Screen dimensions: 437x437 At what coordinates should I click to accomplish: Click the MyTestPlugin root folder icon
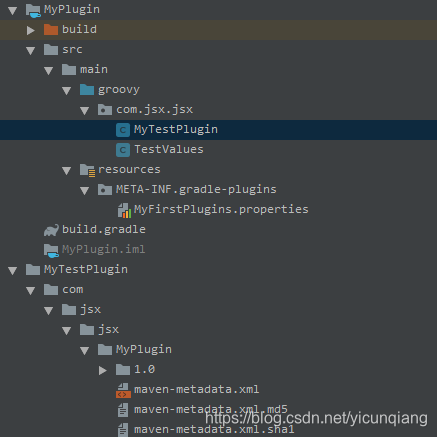[33, 269]
